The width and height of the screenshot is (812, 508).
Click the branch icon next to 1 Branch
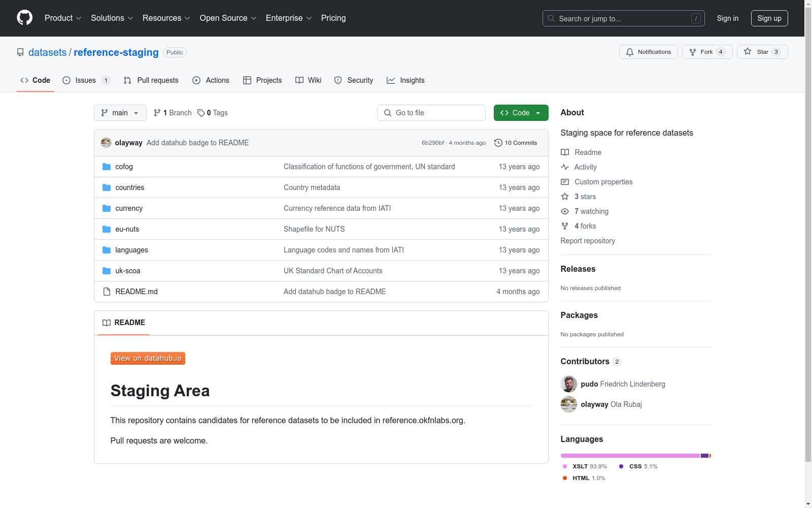click(157, 113)
